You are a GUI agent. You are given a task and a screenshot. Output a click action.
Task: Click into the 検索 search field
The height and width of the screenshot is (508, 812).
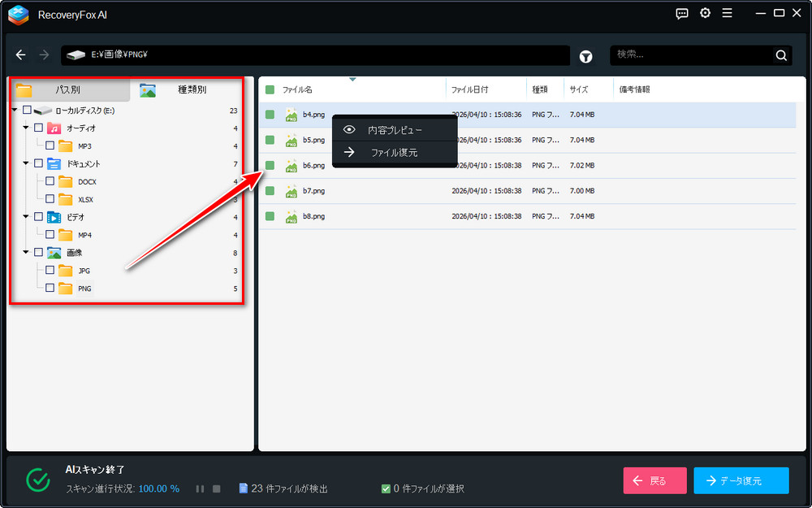(x=690, y=55)
